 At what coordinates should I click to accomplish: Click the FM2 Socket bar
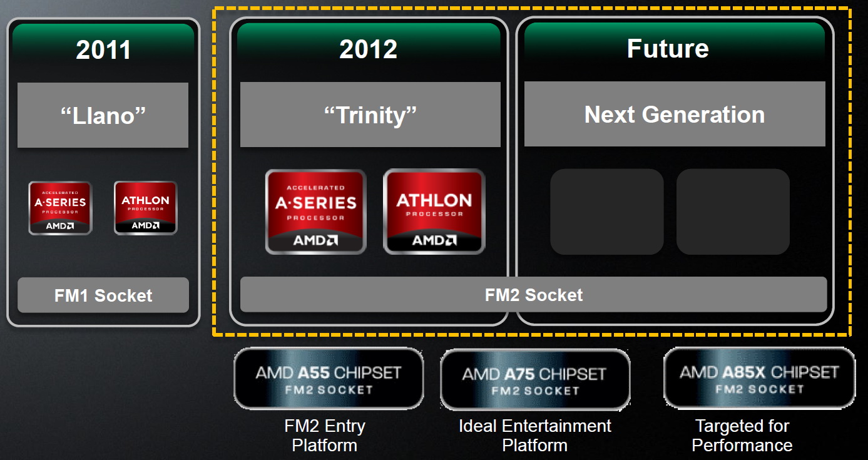coord(534,295)
